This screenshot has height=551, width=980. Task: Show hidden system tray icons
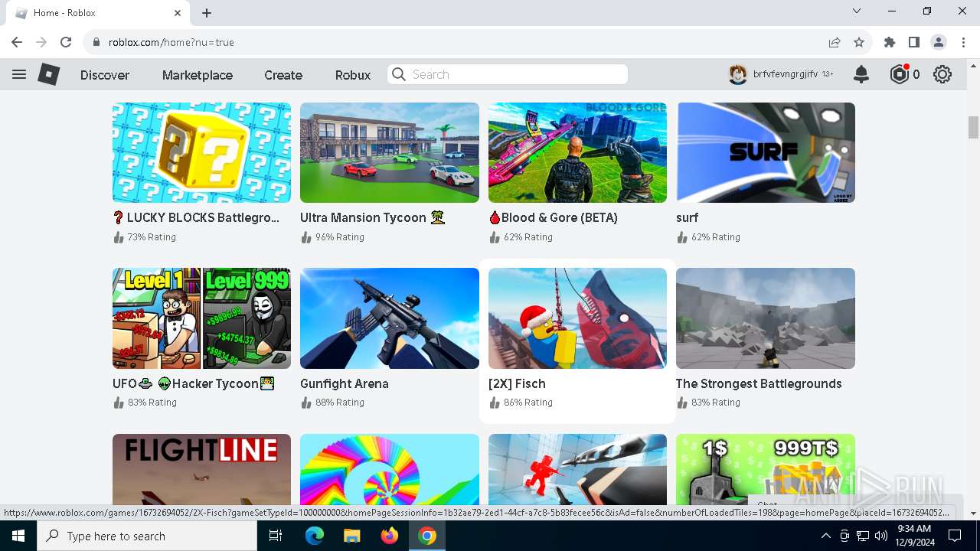[x=825, y=536]
